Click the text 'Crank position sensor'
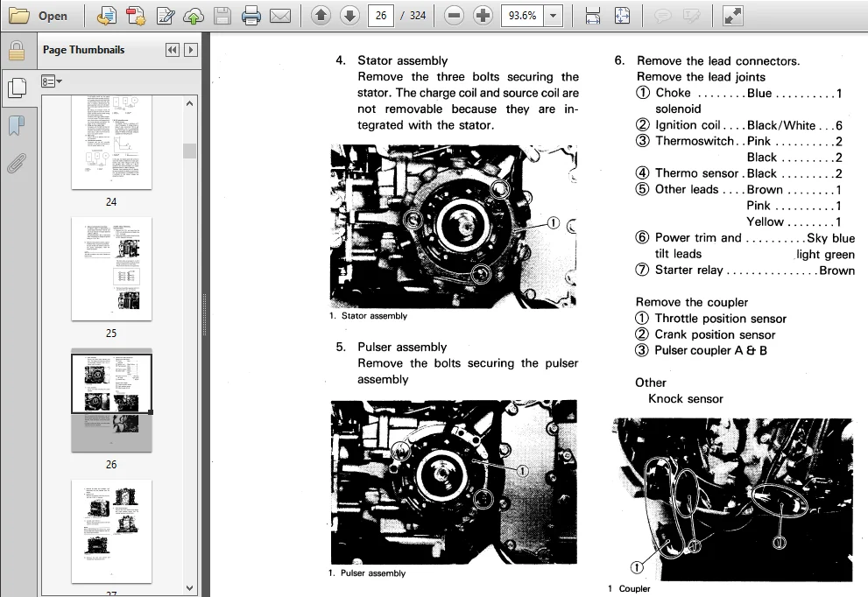Image resolution: width=868 pixels, height=597 pixels. click(x=716, y=334)
